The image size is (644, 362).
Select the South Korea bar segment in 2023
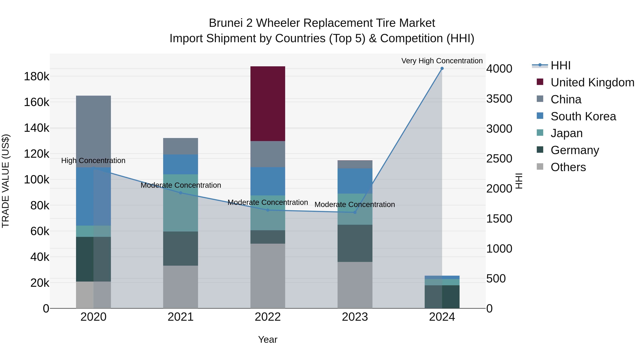click(355, 181)
